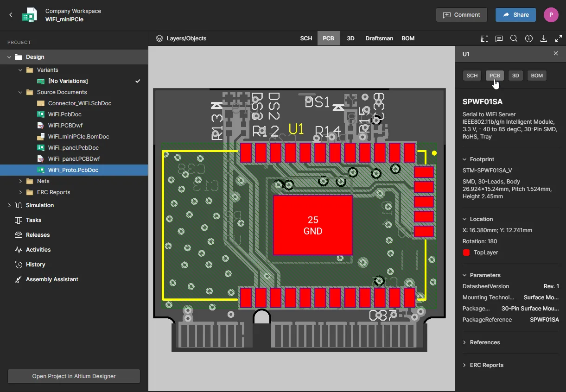This screenshot has height=392, width=566.
Task: Open the info panel icon
Action: click(x=528, y=38)
